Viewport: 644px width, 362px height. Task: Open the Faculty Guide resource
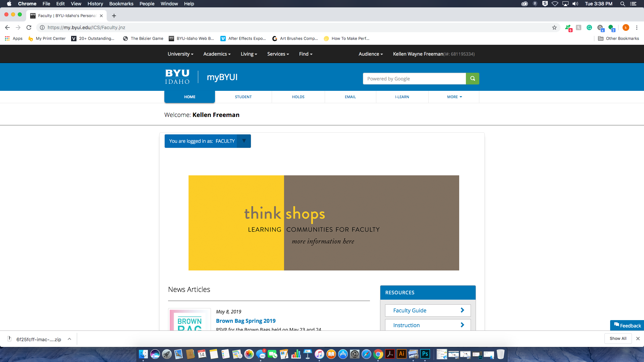pyautogui.click(x=428, y=310)
